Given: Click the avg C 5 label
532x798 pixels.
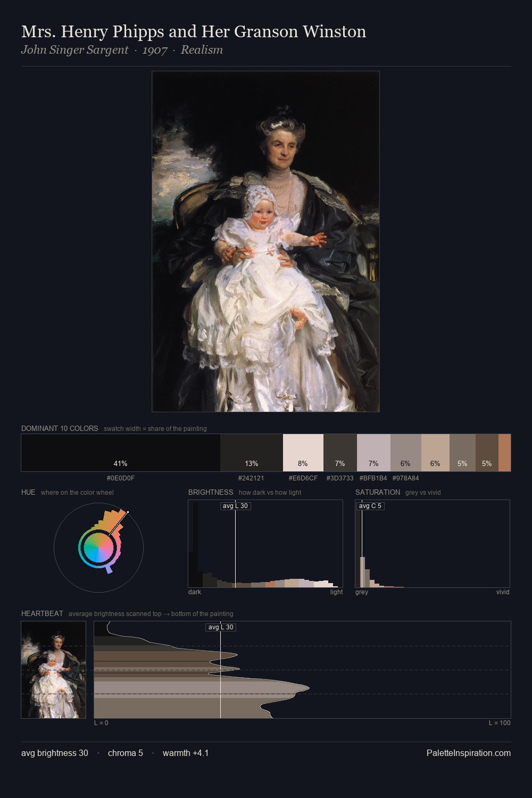Looking at the screenshot, I should point(370,506).
